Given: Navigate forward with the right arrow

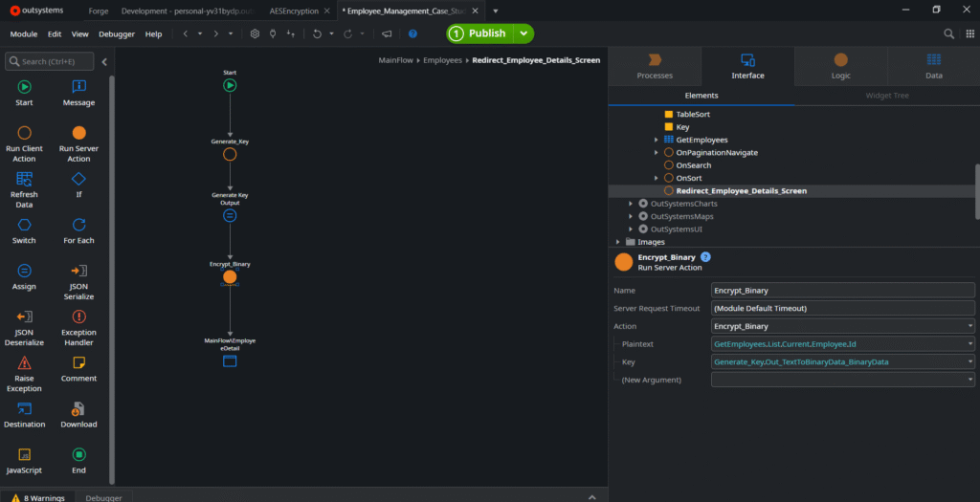Looking at the screenshot, I should 216,33.
